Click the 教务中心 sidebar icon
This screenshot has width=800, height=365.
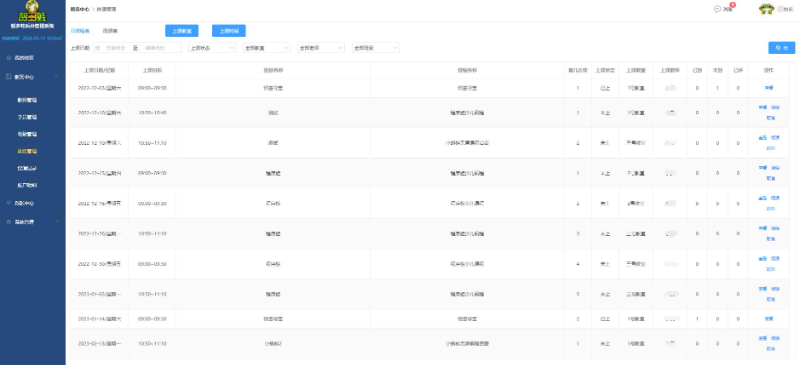[9, 77]
